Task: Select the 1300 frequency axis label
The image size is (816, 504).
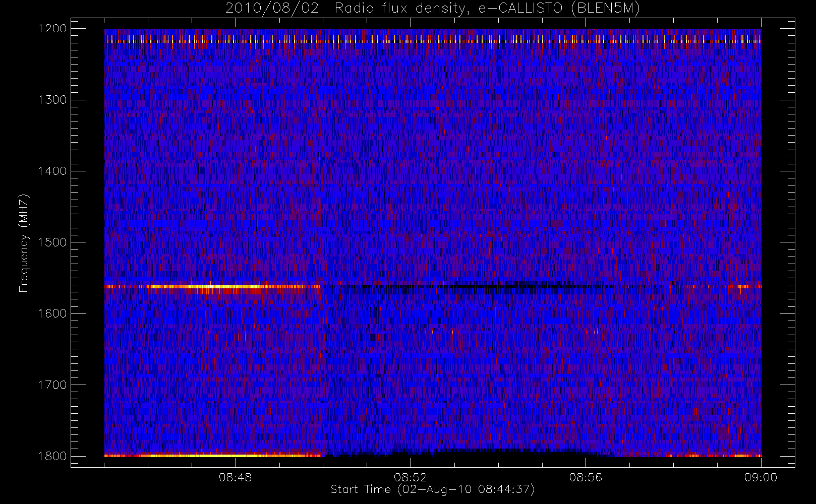Action: (52, 100)
